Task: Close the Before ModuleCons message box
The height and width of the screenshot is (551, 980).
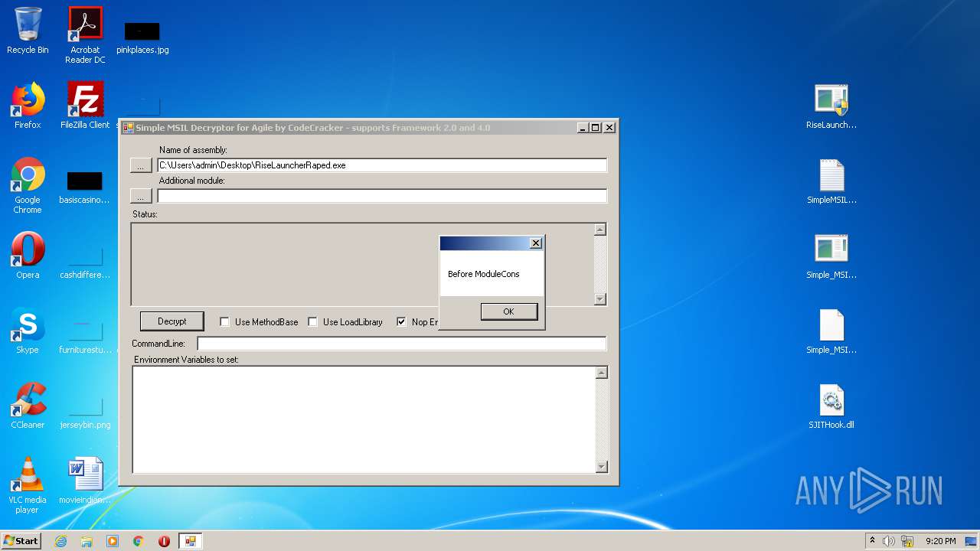Action: tap(536, 243)
